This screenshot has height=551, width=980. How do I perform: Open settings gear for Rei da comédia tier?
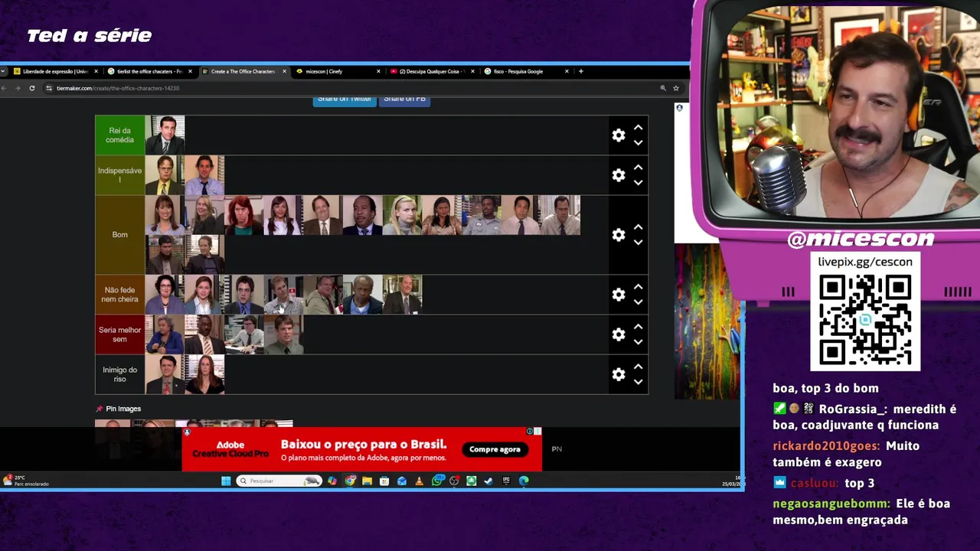619,135
